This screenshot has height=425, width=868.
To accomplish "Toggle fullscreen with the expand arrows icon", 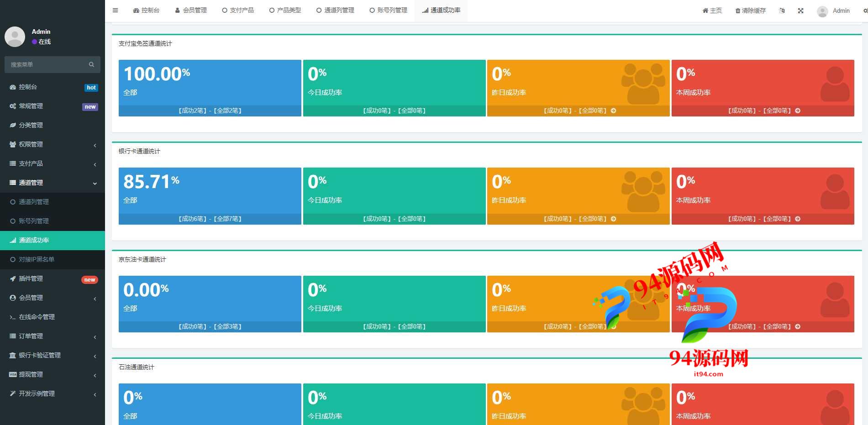I will [800, 10].
